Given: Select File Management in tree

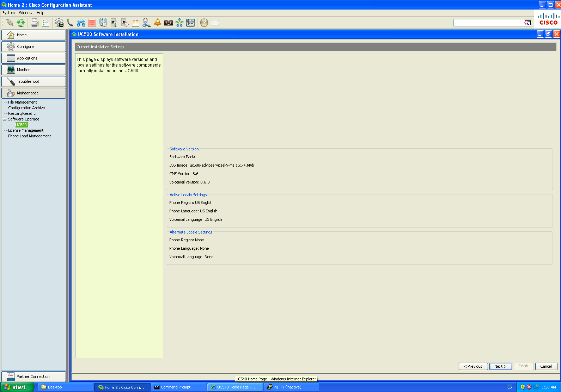Looking at the screenshot, I should pyautogui.click(x=23, y=102).
